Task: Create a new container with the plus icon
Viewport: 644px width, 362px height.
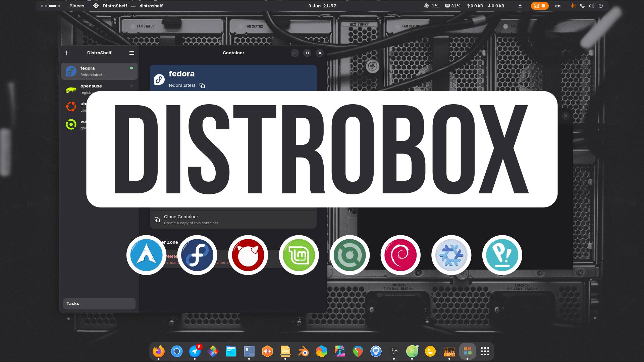Action: pos(67,53)
